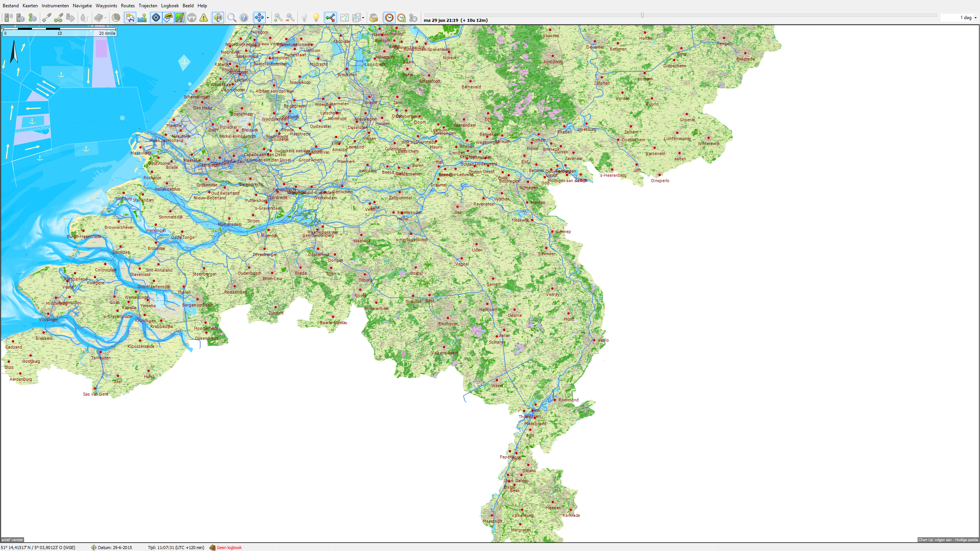Click the nautical mile scale bar
Viewport: 980px width, 551px height.
[59, 31]
